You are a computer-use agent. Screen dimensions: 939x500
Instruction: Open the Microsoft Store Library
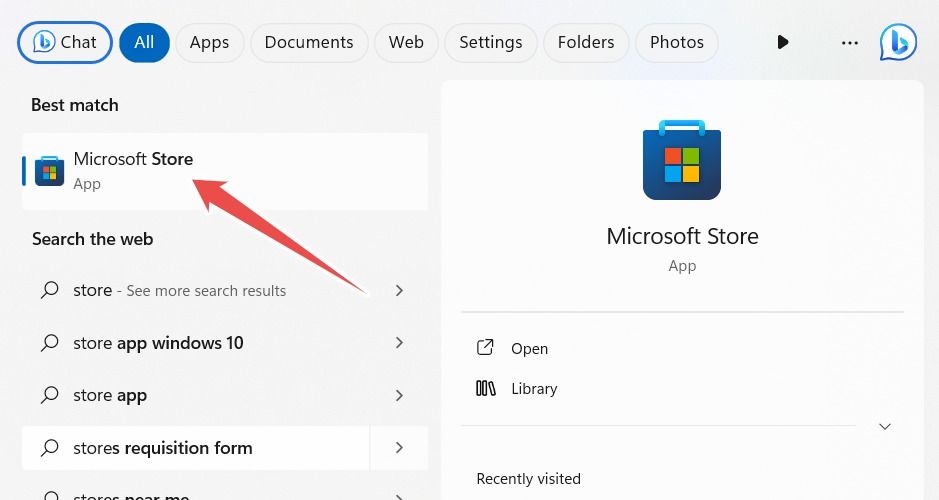534,389
